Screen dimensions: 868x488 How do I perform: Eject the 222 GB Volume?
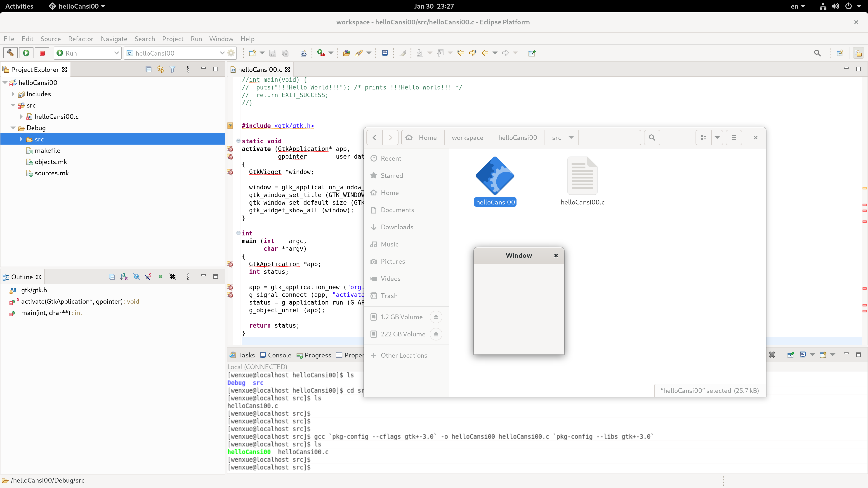[x=436, y=334]
